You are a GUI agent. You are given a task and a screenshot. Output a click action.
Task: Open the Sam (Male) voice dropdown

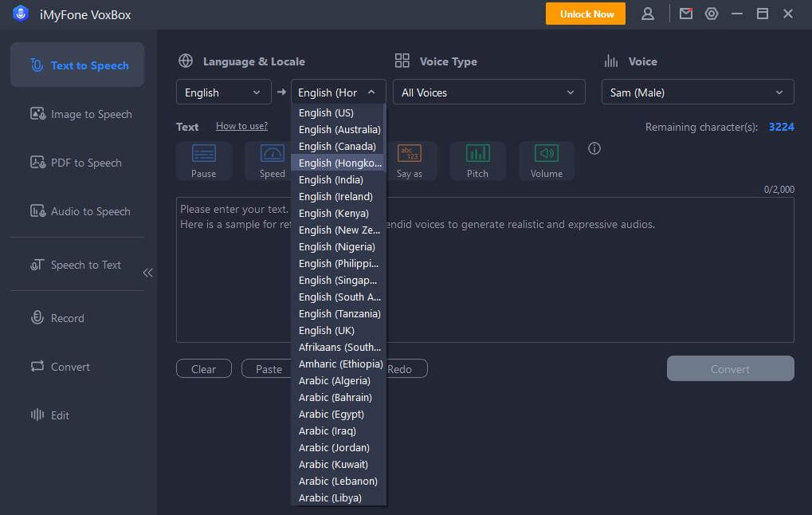(x=697, y=92)
